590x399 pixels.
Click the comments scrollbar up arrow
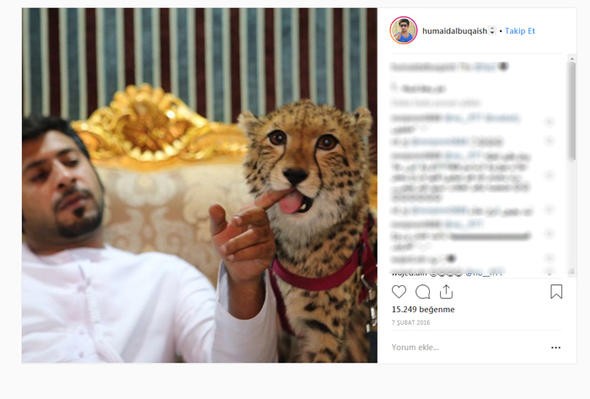(x=572, y=58)
